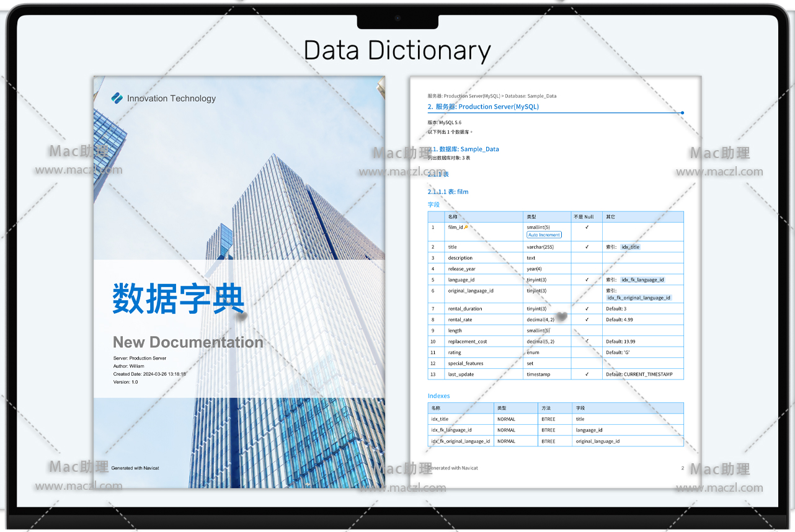Click the idx_title index tag
Image resolution: width=795 pixels, height=532 pixels.
pos(630,247)
